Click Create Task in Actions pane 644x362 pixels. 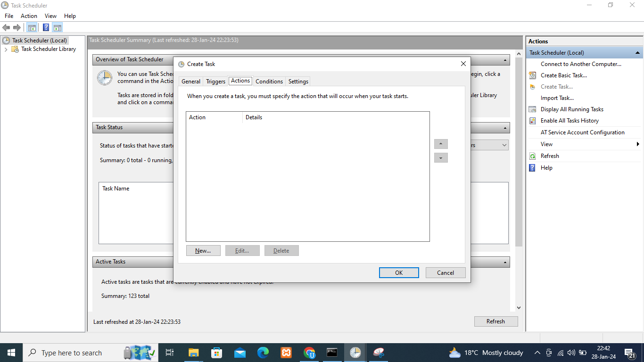click(x=556, y=87)
